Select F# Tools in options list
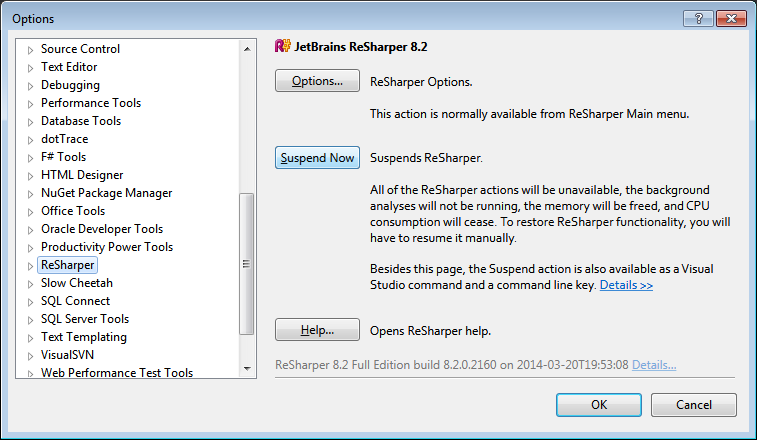Viewport: 758px width, 442px height. 63,157
